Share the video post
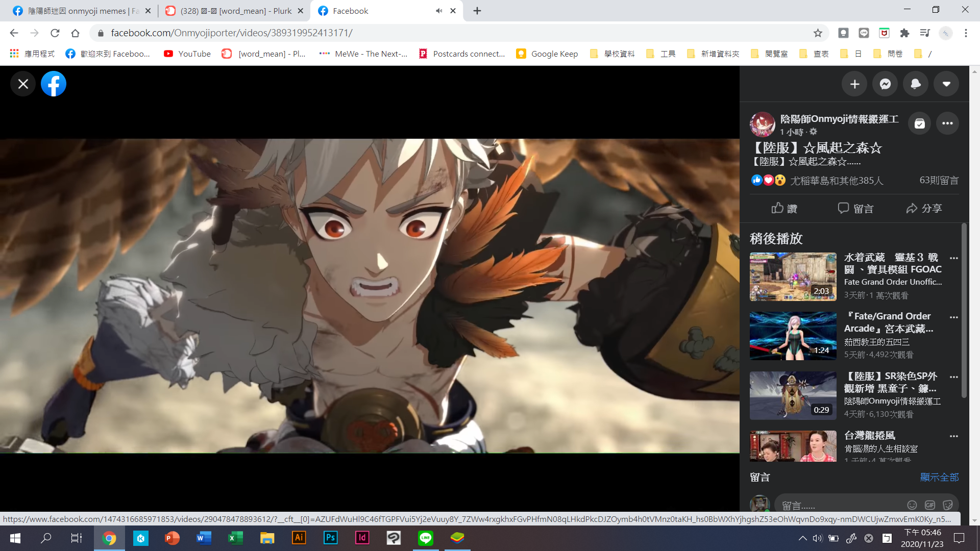This screenshot has height=551, width=980. [x=924, y=208]
